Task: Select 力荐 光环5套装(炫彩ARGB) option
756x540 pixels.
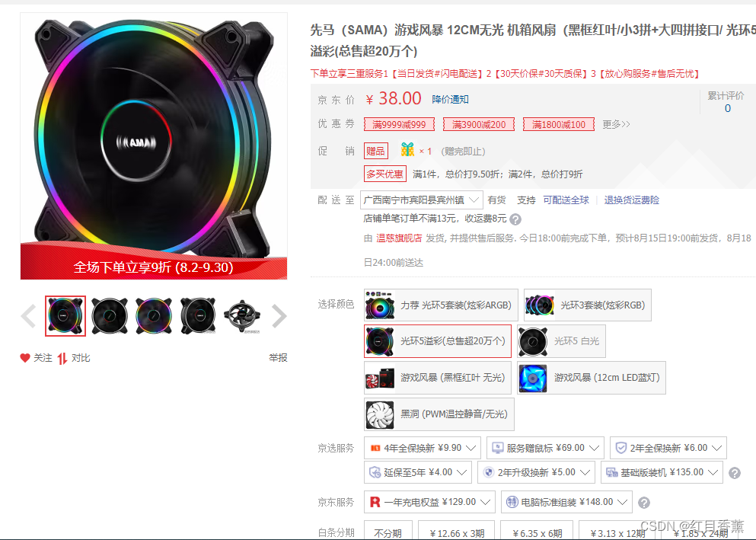Action: tap(441, 305)
